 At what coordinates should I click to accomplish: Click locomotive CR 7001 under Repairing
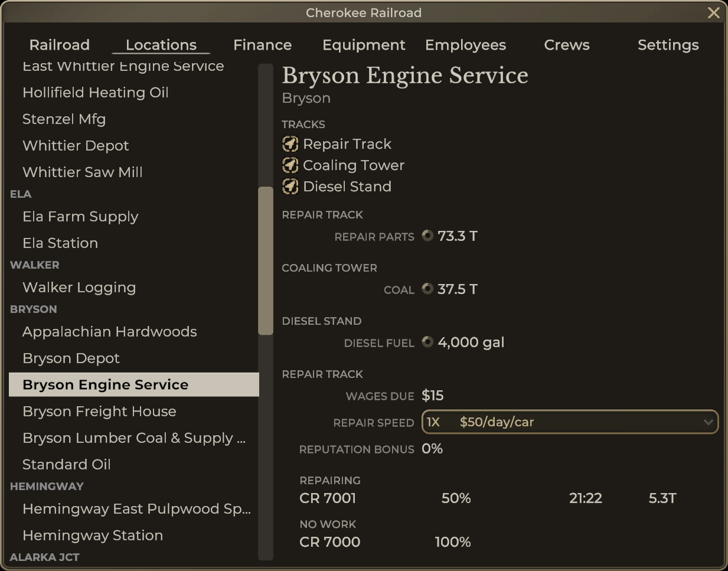tap(328, 498)
